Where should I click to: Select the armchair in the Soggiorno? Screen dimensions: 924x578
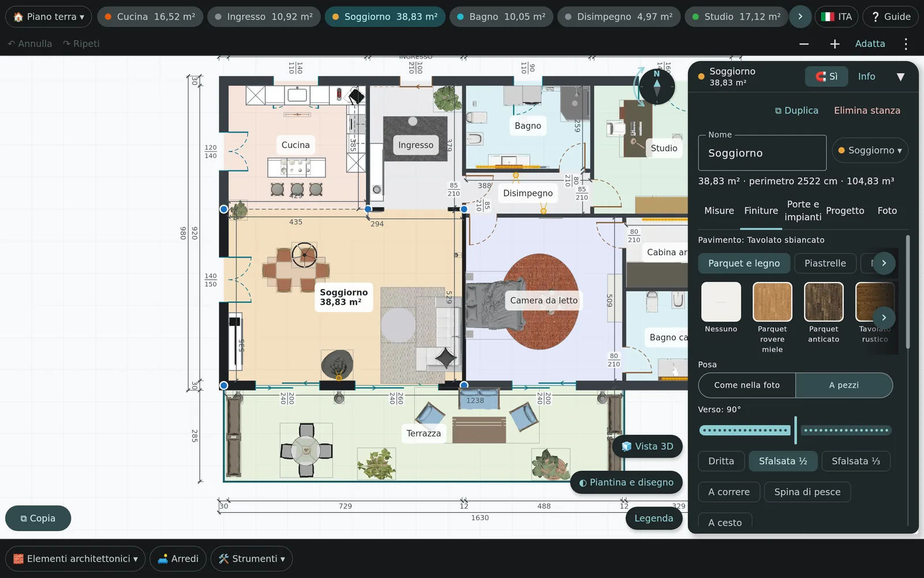[337, 365]
